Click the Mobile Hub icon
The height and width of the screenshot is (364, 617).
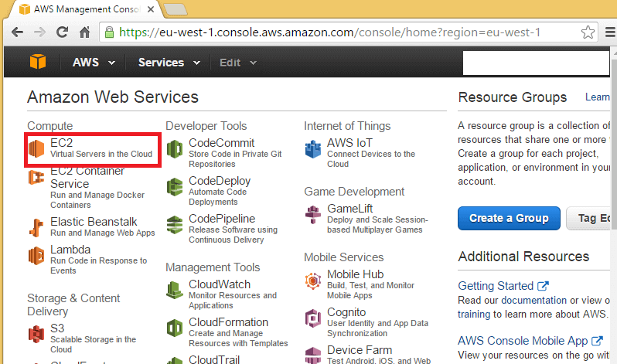[313, 281]
